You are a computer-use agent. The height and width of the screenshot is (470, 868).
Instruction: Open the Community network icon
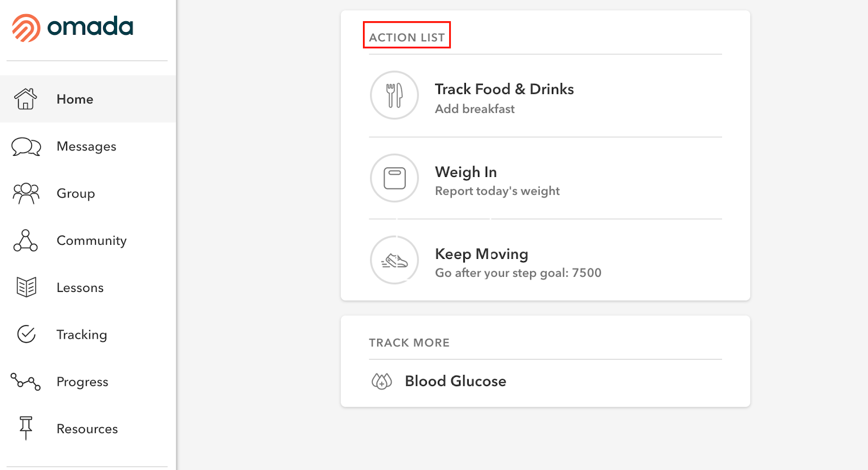click(x=25, y=240)
